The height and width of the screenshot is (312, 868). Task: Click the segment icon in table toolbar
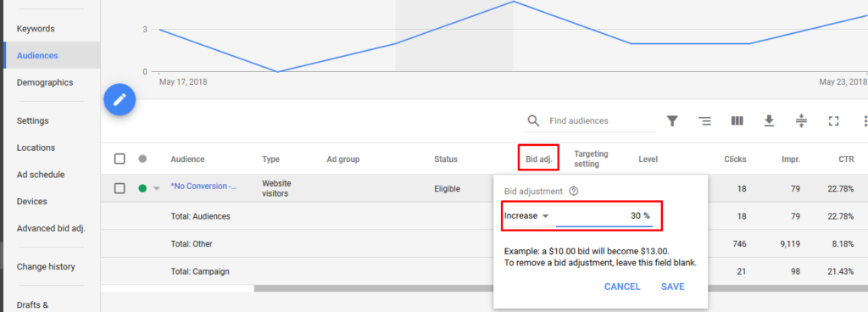coord(704,121)
